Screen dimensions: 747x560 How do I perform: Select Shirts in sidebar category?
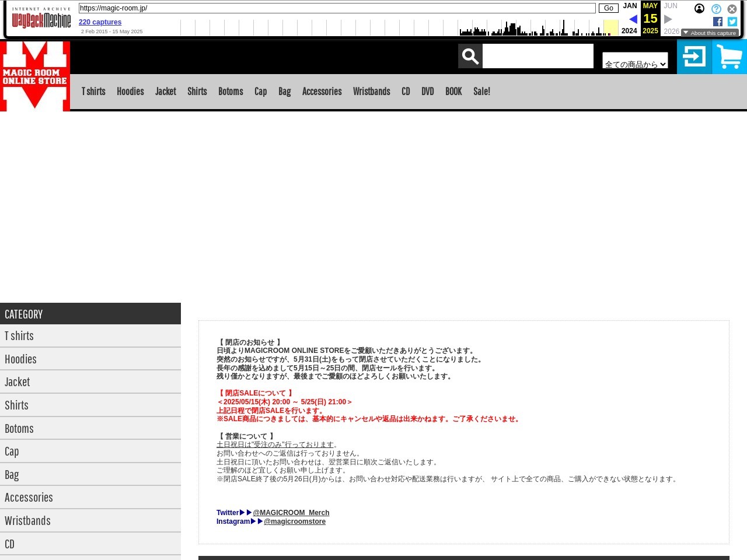tap(90, 405)
